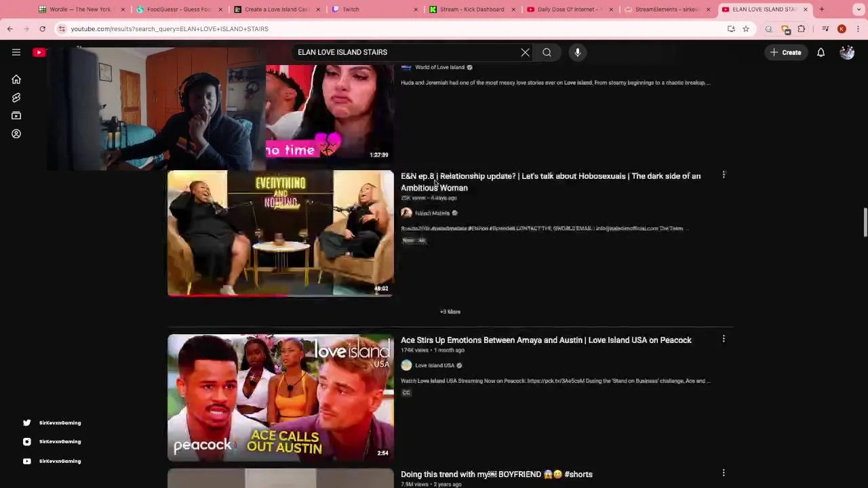Viewport: 868px width, 488px height.
Task: Play the Ace Calls Out Austin thumbnail
Action: [281, 397]
